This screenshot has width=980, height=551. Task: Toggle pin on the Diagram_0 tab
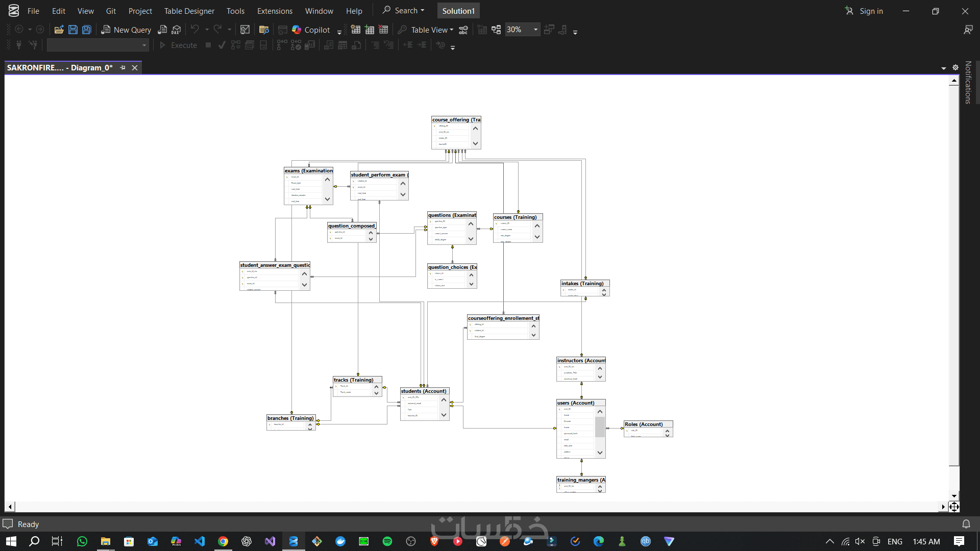pos(123,67)
